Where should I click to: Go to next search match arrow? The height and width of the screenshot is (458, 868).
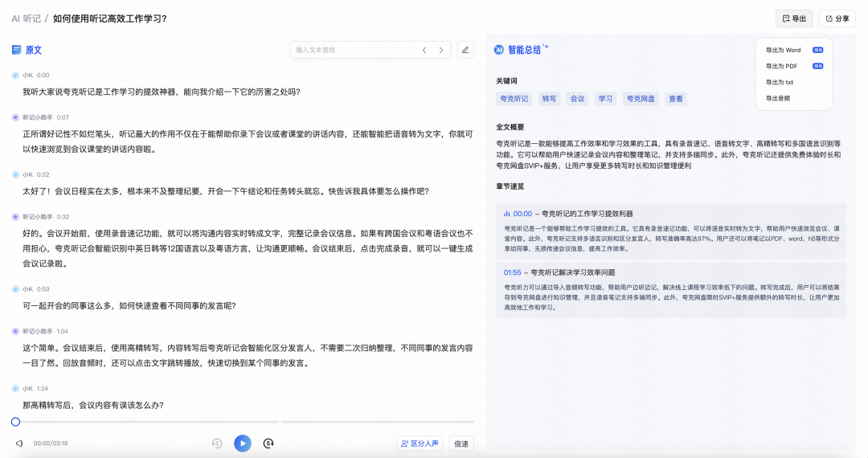pos(441,50)
